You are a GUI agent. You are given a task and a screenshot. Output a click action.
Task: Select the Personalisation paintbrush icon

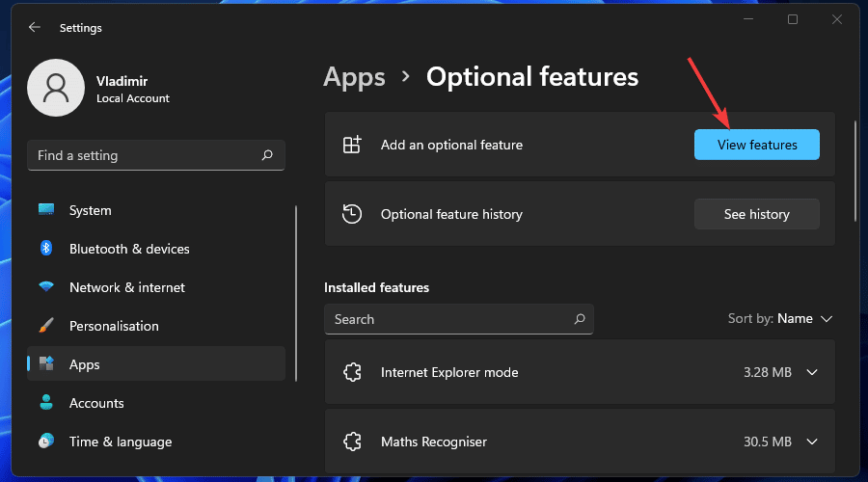[46, 326]
